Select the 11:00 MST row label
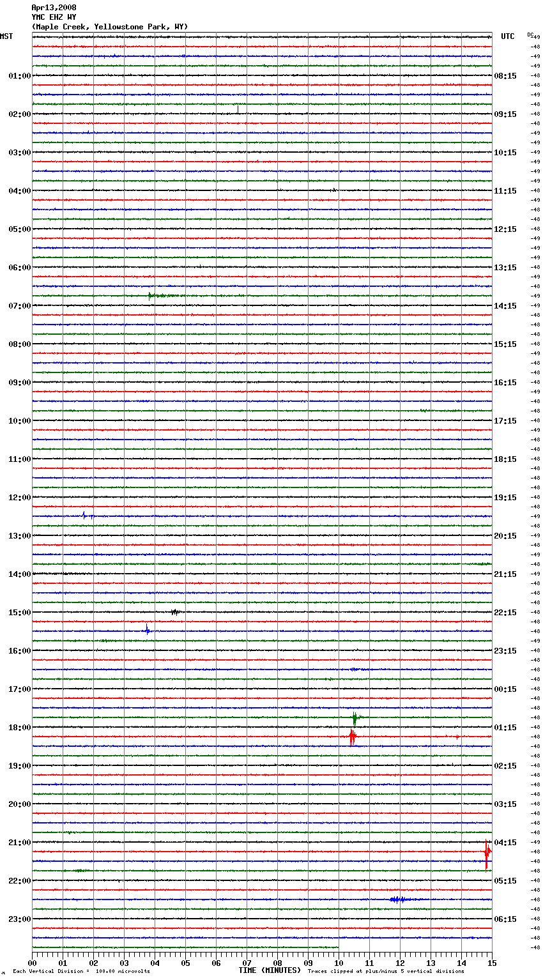 [20, 459]
